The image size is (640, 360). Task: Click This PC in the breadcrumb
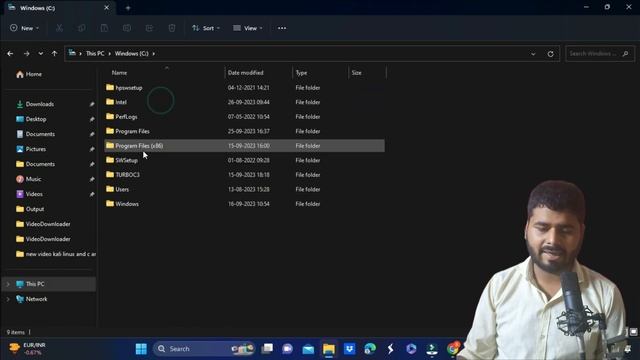click(95, 53)
